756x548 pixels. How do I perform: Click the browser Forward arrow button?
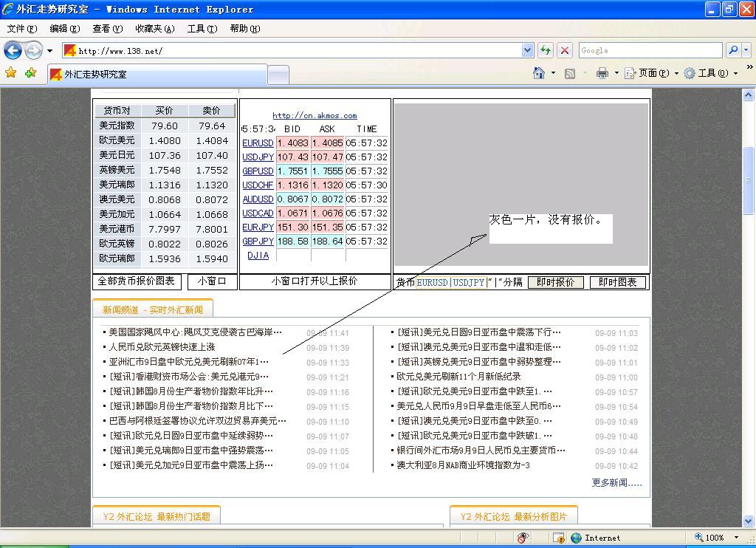[33, 50]
